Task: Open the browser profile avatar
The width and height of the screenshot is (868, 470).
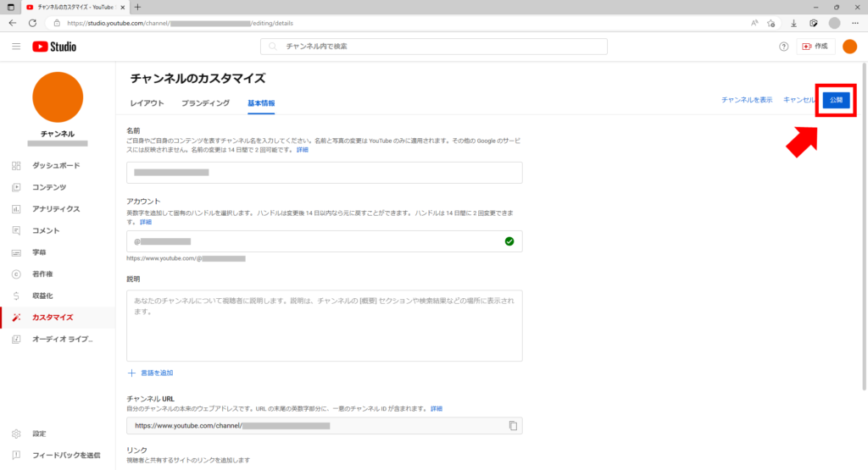Action: click(834, 23)
